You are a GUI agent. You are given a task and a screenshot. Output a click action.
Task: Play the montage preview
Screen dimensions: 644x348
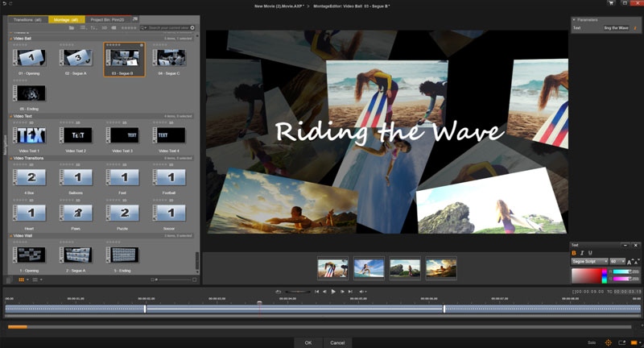coord(333,292)
